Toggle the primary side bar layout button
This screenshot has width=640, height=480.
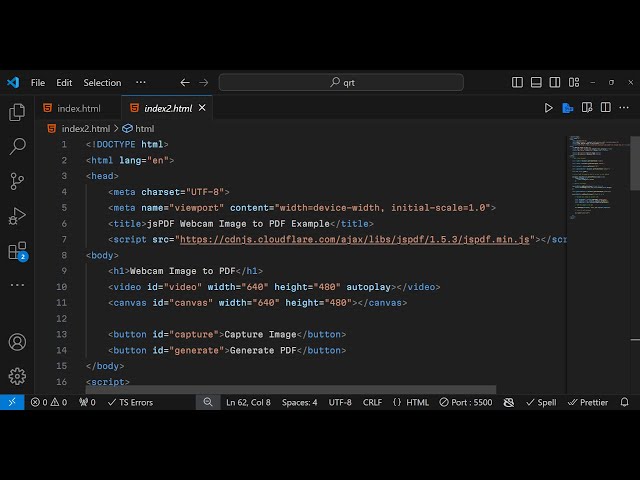tap(517, 83)
